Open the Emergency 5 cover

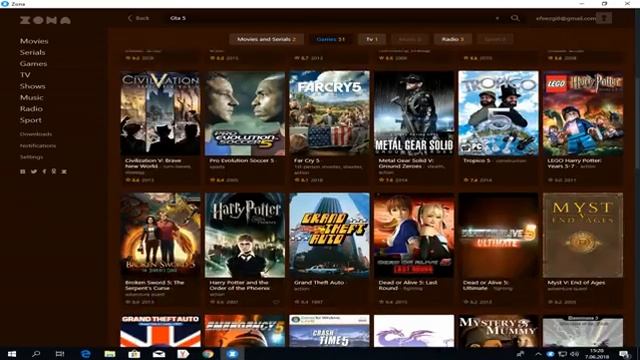pos(245,331)
